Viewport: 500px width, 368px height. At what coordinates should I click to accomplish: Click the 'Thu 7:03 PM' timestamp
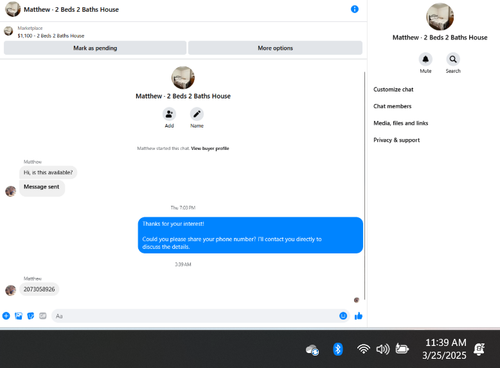click(183, 208)
